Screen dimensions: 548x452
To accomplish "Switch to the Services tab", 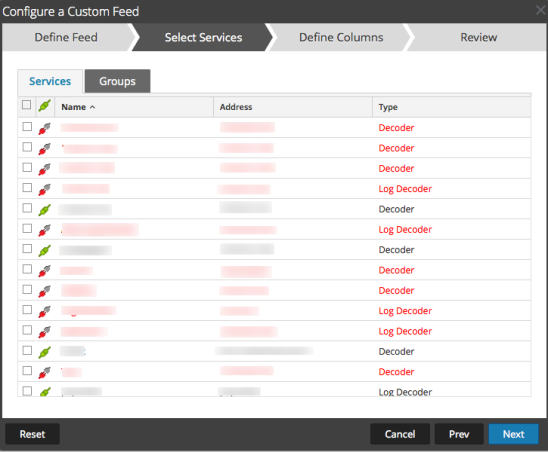I will (x=50, y=81).
